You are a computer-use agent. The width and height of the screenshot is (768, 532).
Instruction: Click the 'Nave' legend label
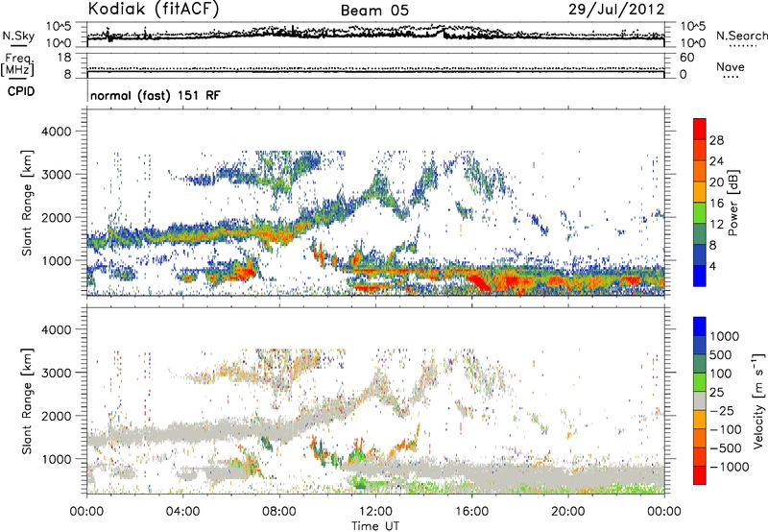tap(730, 67)
